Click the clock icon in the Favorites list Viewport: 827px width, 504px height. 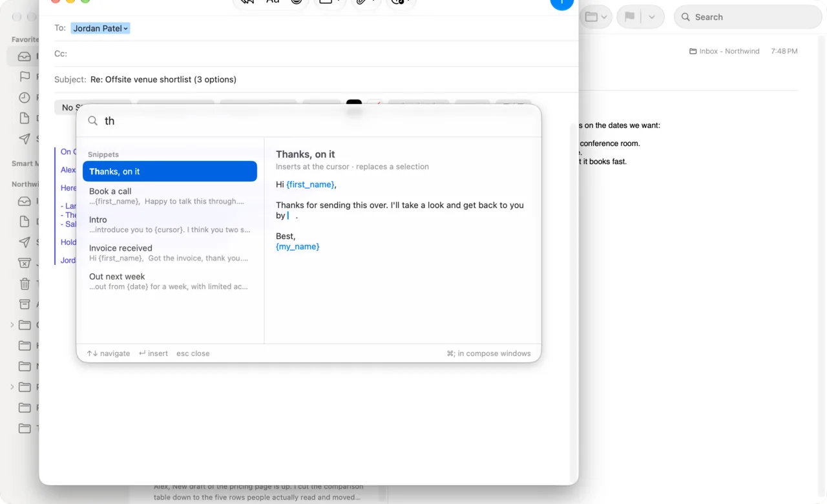click(25, 98)
